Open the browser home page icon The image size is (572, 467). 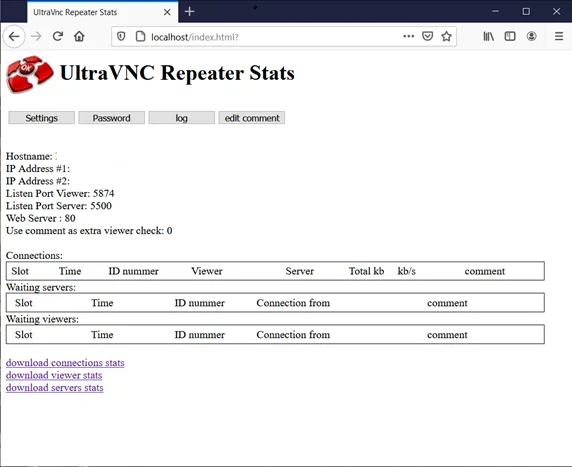(x=79, y=36)
